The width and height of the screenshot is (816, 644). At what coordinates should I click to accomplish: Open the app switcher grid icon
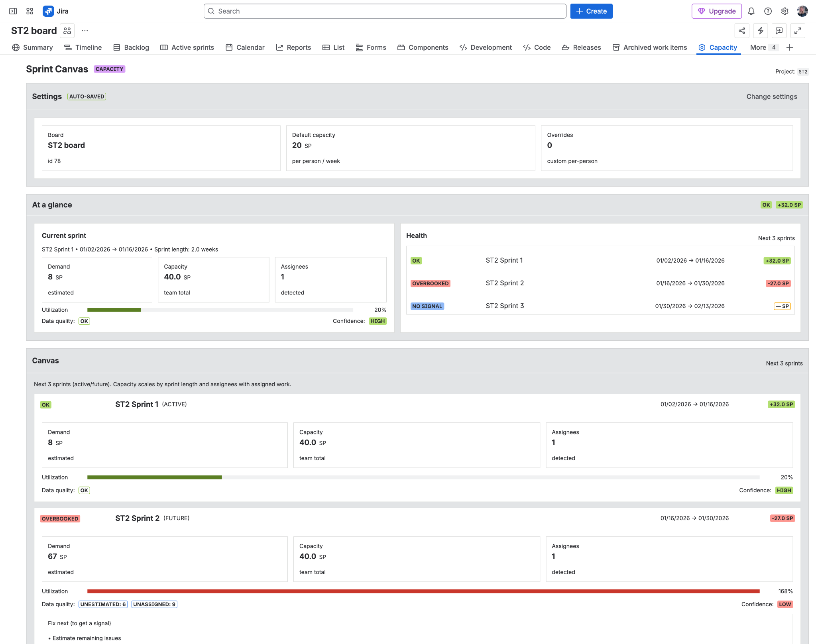(x=29, y=11)
